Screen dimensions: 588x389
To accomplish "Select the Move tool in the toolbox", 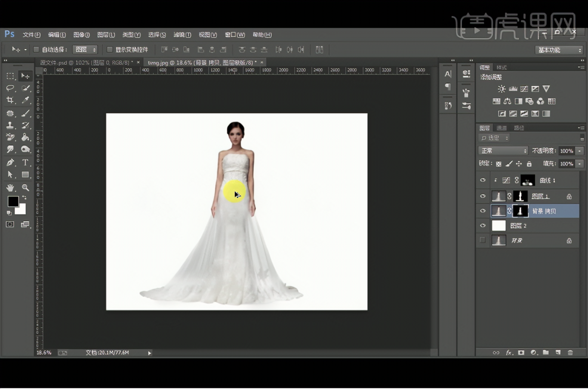I will pyautogui.click(x=25, y=76).
